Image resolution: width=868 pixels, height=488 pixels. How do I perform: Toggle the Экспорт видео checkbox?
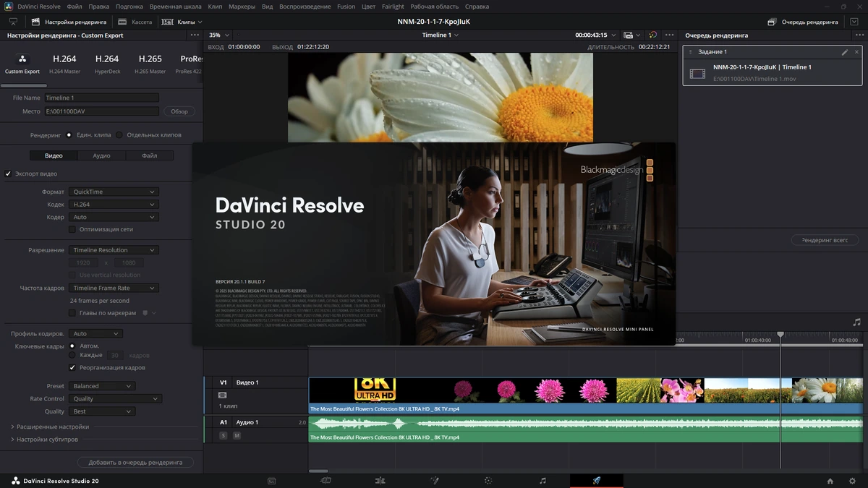tap(8, 174)
